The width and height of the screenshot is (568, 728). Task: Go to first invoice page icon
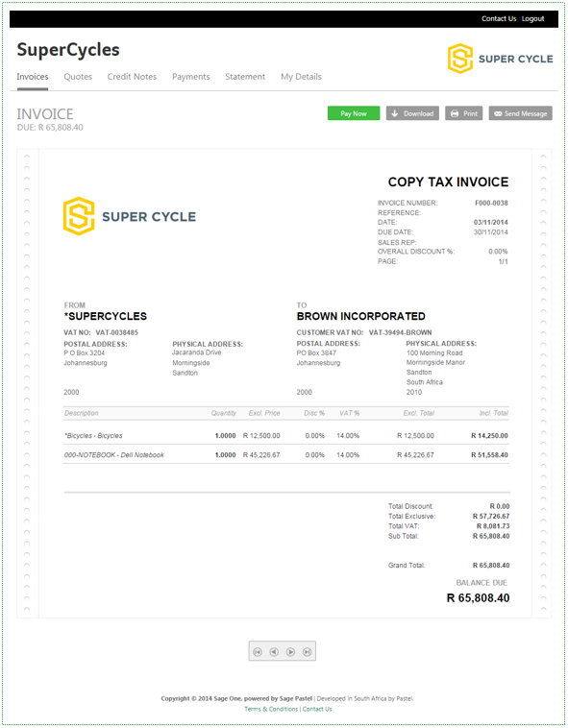point(258,652)
